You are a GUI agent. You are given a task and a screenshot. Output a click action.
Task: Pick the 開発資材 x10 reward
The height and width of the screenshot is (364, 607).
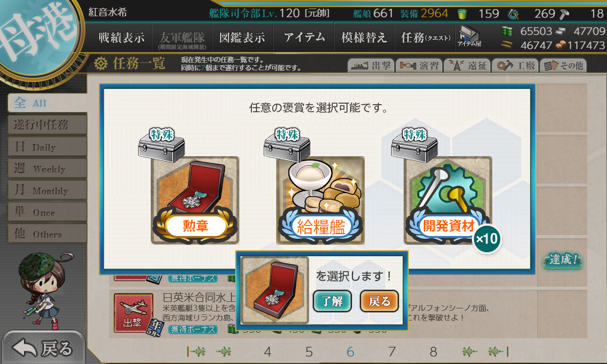pos(448,200)
